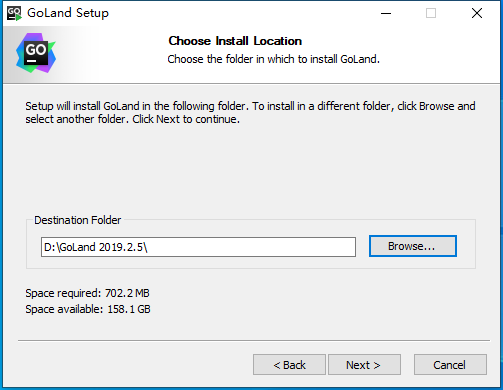Image resolution: width=503 pixels, height=390 pixels.
Task: Click inside the Destination Folder path field
Action: pyautogui.click(x=198, y=247)
